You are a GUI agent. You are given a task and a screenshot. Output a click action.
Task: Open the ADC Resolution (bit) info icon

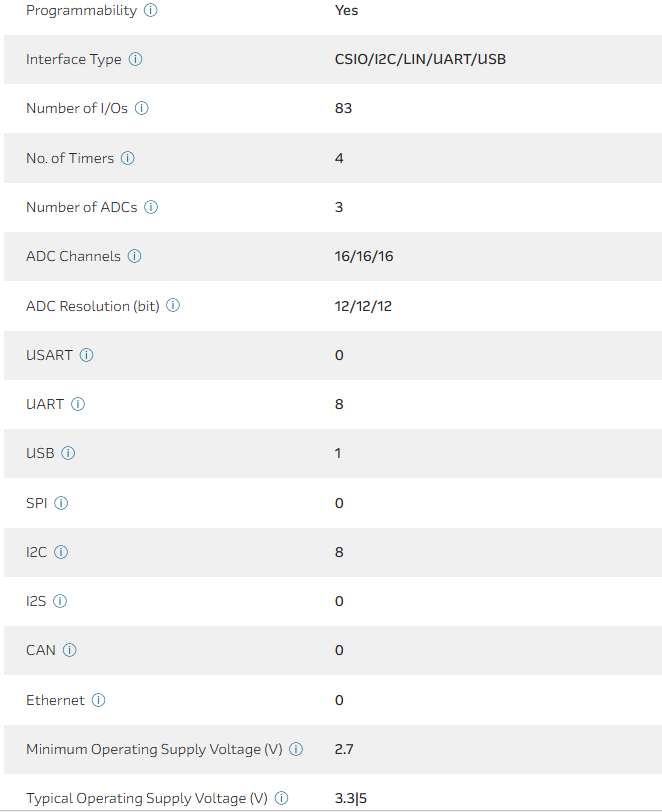coord(173,306)
